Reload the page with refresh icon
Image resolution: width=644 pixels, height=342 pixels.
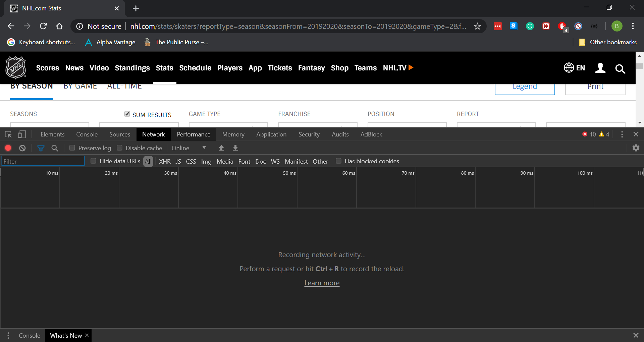tap(43, 26)
